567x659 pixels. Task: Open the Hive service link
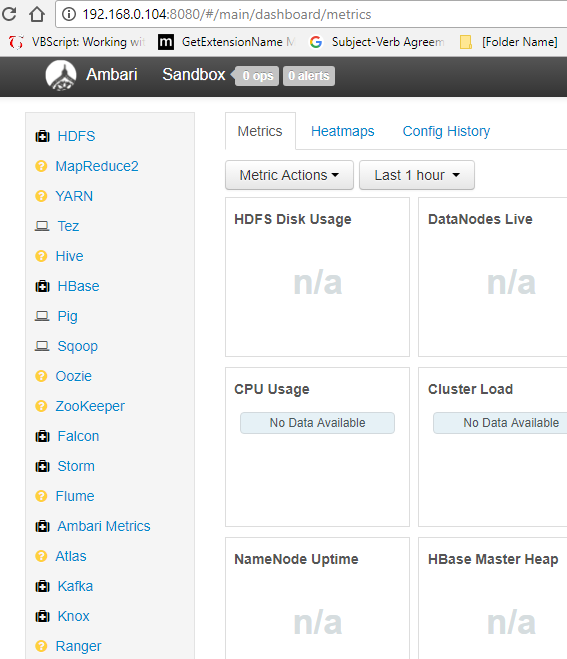point(69,256)
